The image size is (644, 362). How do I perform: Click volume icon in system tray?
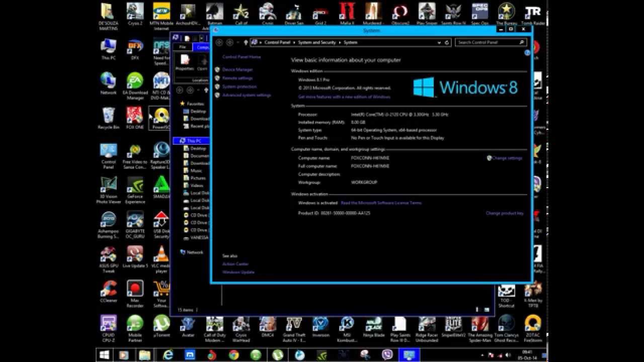pos(509,355)
